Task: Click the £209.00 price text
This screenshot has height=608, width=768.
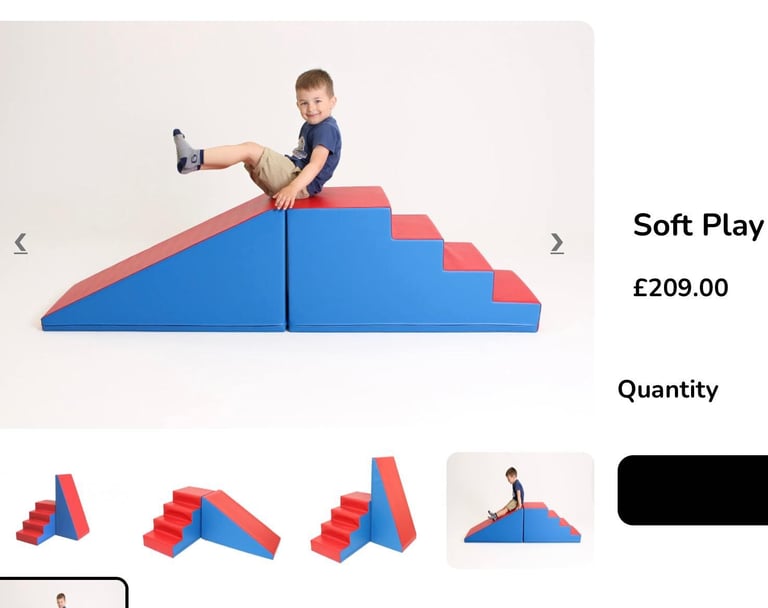Action: coord(680,288)
